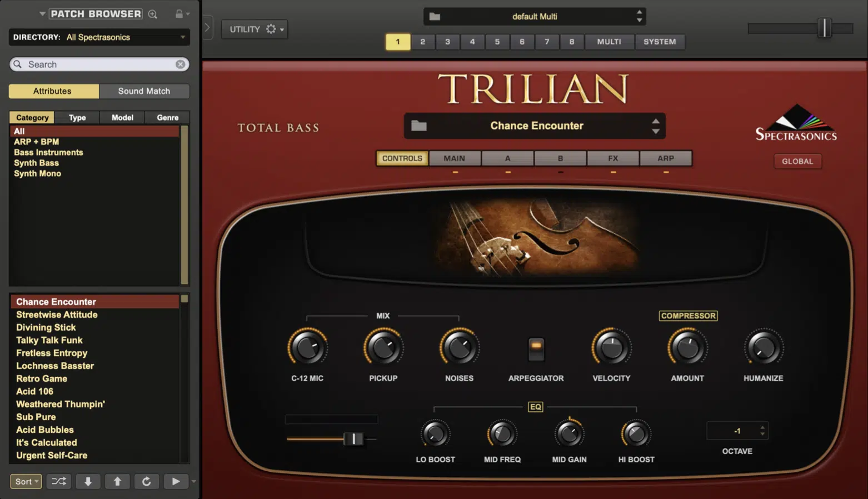Screen dimensions: 868x499
Task: Select the Genre attribute column
Action: pyautogui.click(x=167, y=117)
